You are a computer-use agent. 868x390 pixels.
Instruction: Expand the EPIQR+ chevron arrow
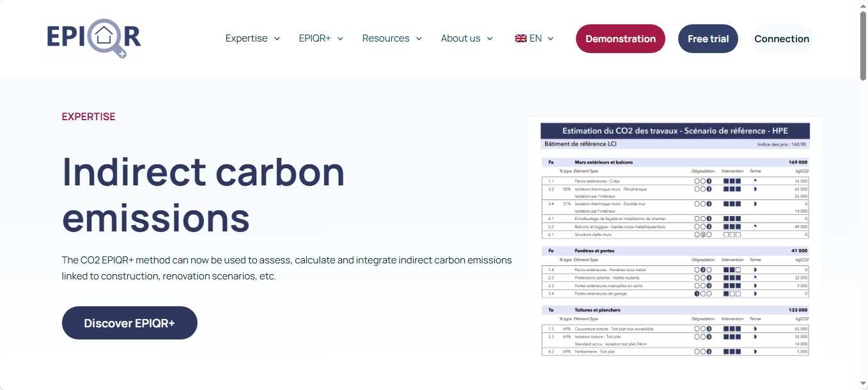[x=340, y=38]
